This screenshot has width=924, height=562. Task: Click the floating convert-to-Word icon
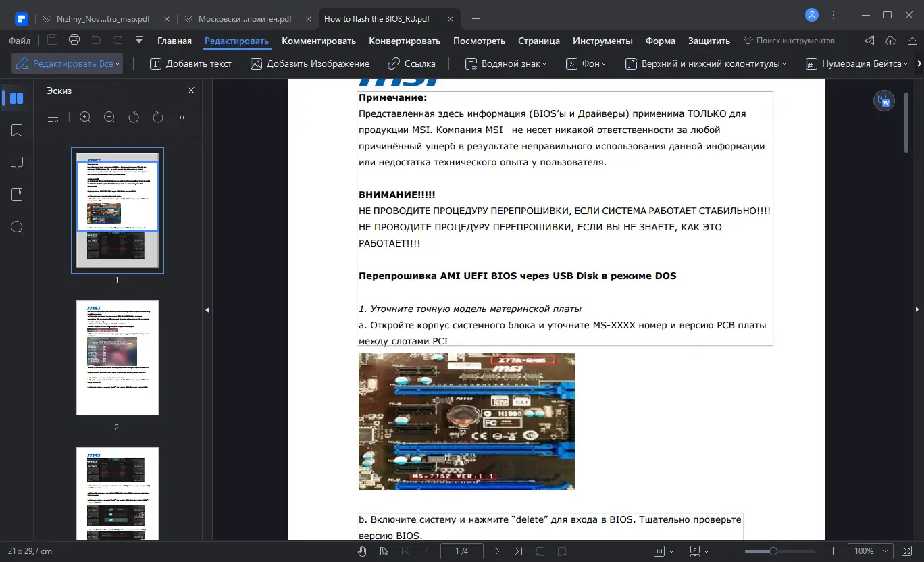point(884,100)
